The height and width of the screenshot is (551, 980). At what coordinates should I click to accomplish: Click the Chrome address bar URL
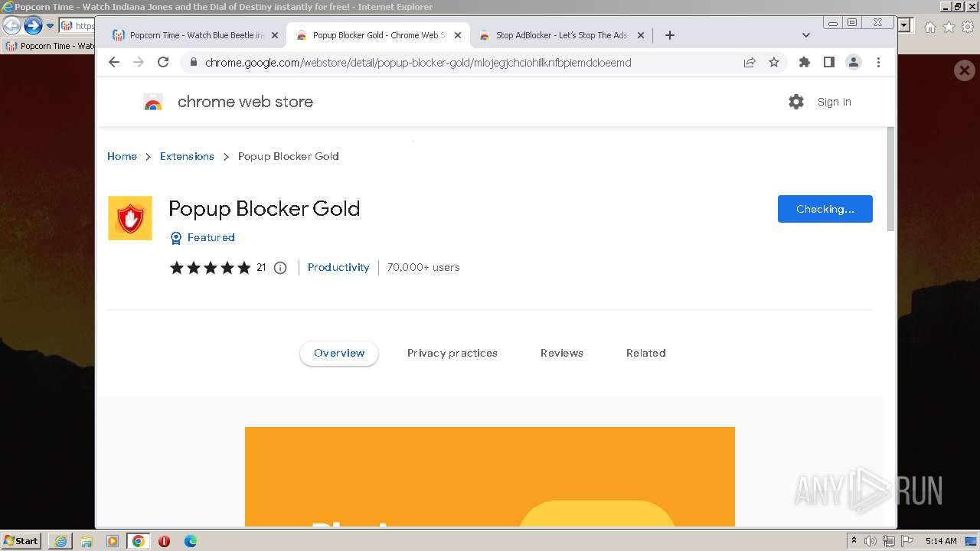pos(418,63)
